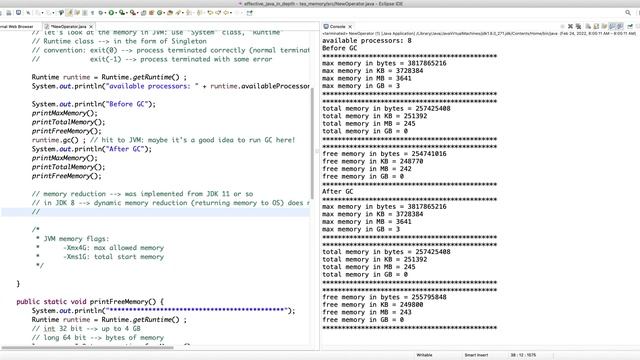Toggle Pin Console icon

630,26
